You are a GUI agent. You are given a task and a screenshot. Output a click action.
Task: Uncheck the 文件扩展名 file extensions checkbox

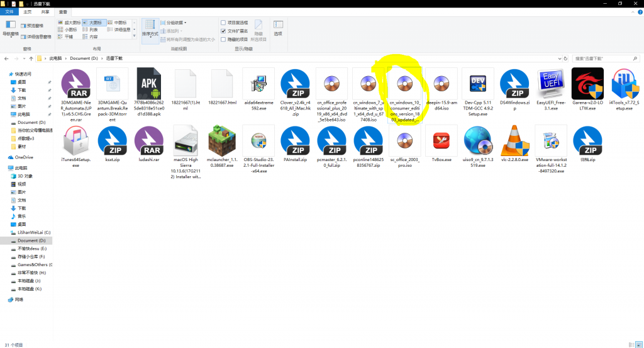tap(223, 31)
